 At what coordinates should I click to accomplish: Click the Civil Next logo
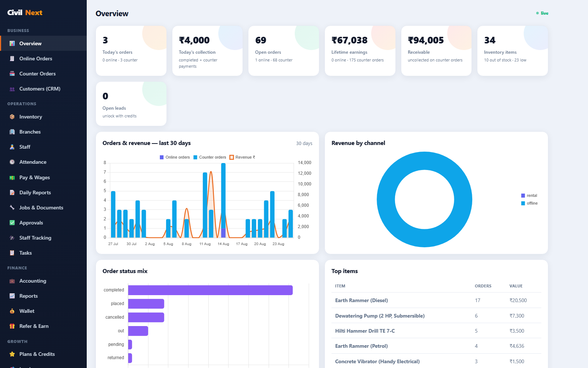click(x=25, y=13)
